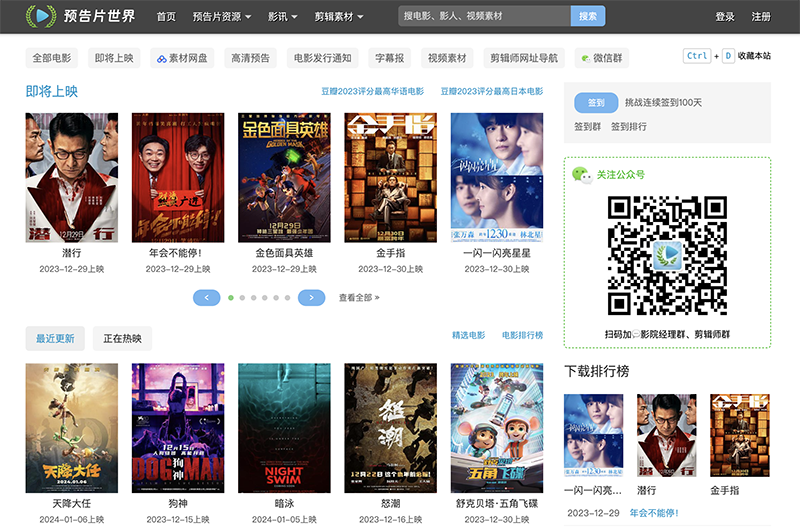Open 豆瓣2023评分最高华语电影 link

[x=372, y=91]
